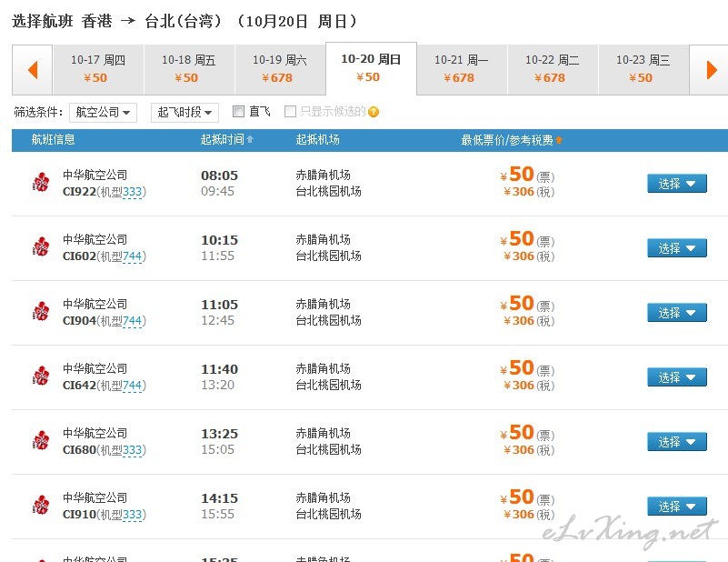The image size is (728, 562).
Task: Switch to the 10-19 周六 date tab
Action: click(x=281, y=70)
